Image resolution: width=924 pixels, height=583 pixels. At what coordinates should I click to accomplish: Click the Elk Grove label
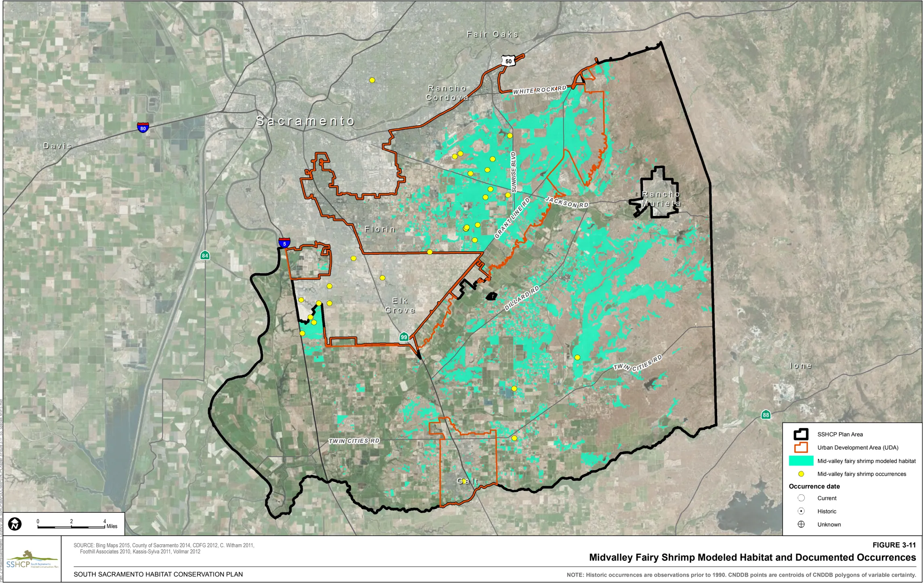pos(400,306)
